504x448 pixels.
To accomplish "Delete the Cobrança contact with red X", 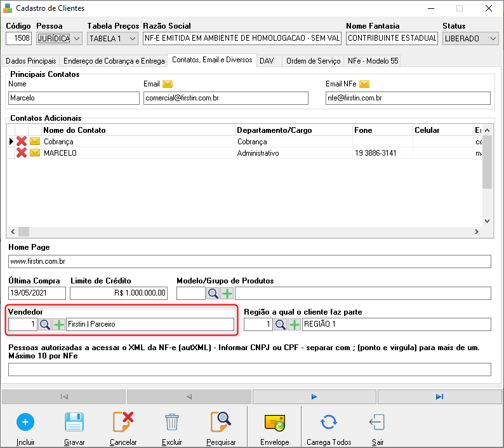I will point(22,141).
